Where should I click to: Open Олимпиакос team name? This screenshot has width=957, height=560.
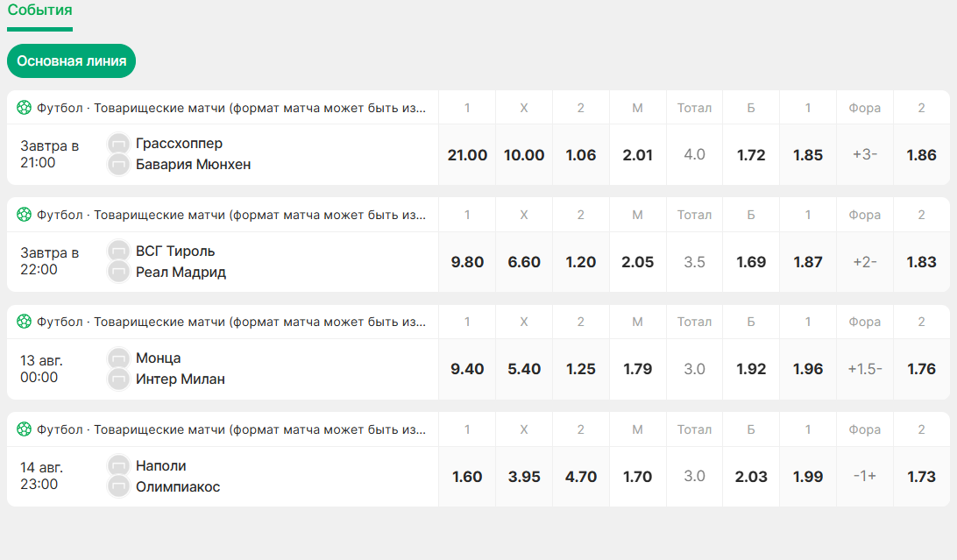coord(178,486)
